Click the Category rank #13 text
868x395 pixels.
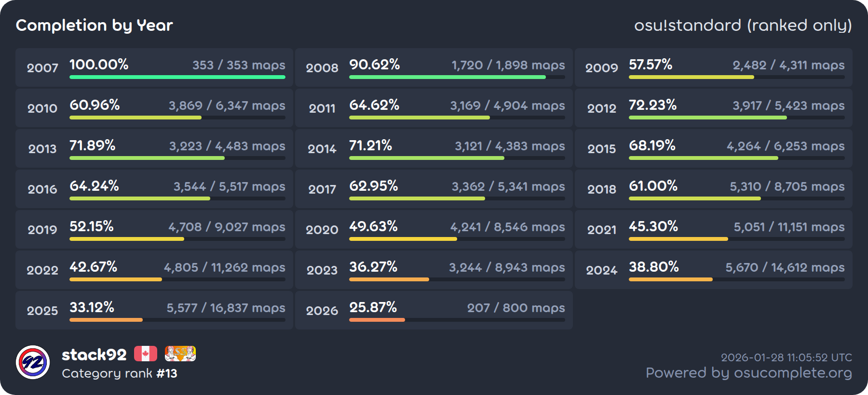[120, 373]
